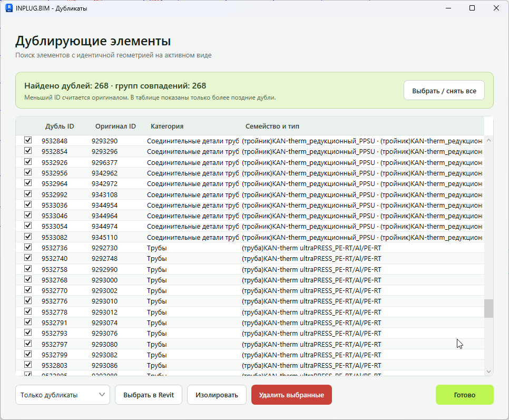
Task: Select duplicate ID cell 9532791
Action: point(55,323)
